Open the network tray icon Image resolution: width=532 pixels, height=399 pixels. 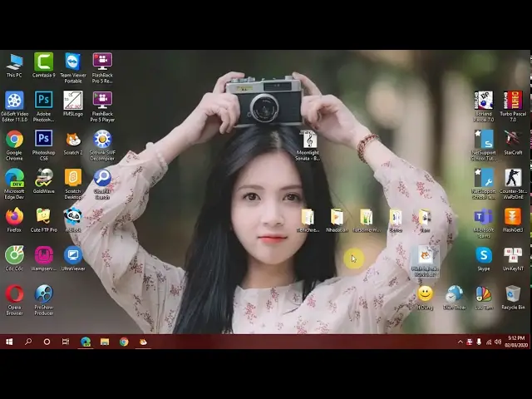(x=489, y=342)
